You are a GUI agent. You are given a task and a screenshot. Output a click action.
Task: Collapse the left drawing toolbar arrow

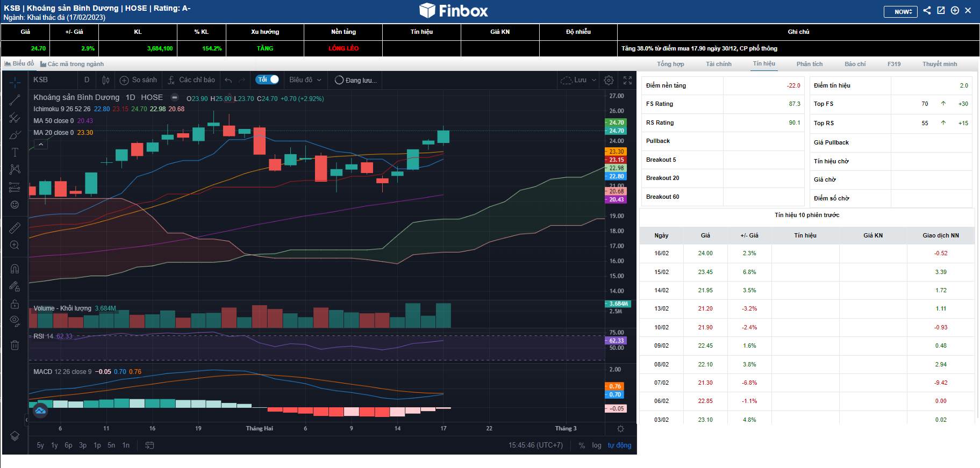(x=26, y=420)
